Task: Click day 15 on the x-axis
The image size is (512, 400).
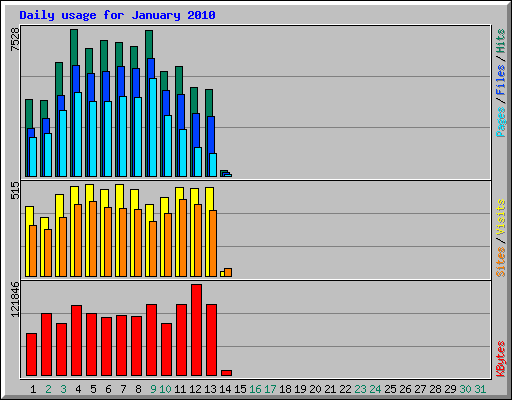Action: pos(240,389)
